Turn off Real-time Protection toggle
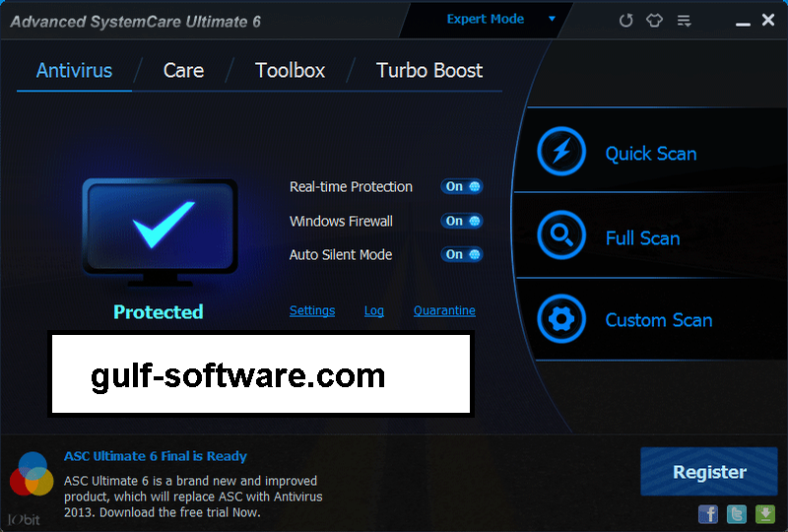 click(461, 186)
